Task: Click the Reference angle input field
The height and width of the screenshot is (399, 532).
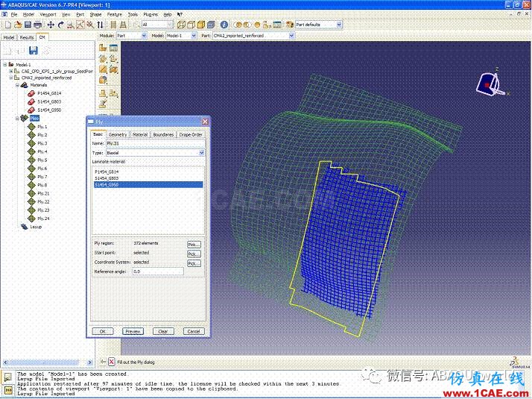Action: pyautogui.click(x=158, y=271)
